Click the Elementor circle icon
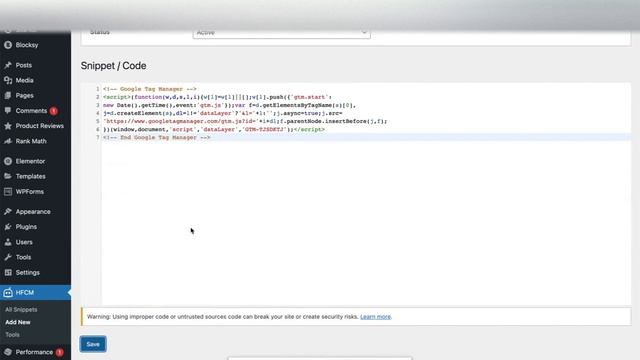The image size is (640, 360). (8, 161)
